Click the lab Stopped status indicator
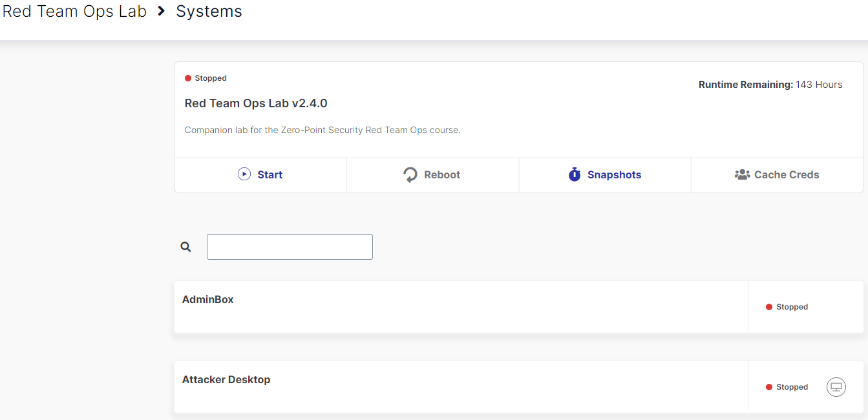868x420 pixels. pos(206,78)
